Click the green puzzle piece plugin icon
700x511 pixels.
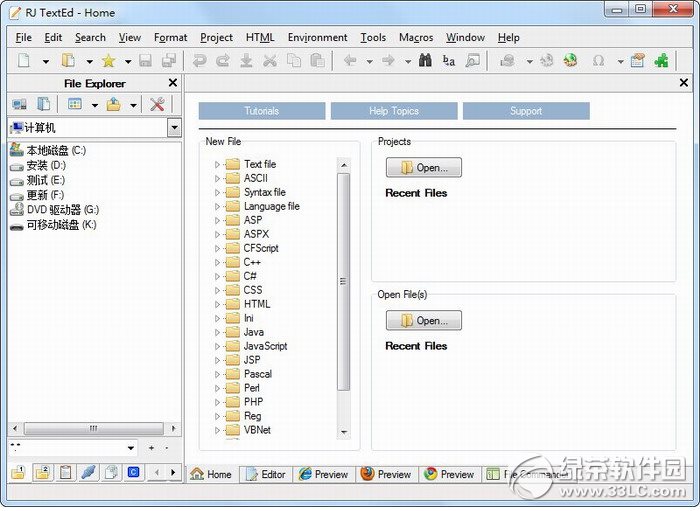tap(661, 60)
